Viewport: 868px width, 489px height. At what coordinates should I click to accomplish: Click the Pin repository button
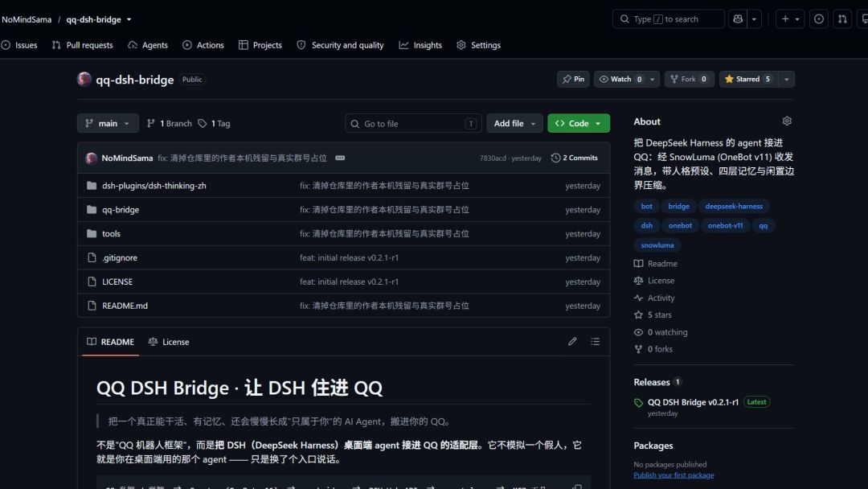point(573,79)
